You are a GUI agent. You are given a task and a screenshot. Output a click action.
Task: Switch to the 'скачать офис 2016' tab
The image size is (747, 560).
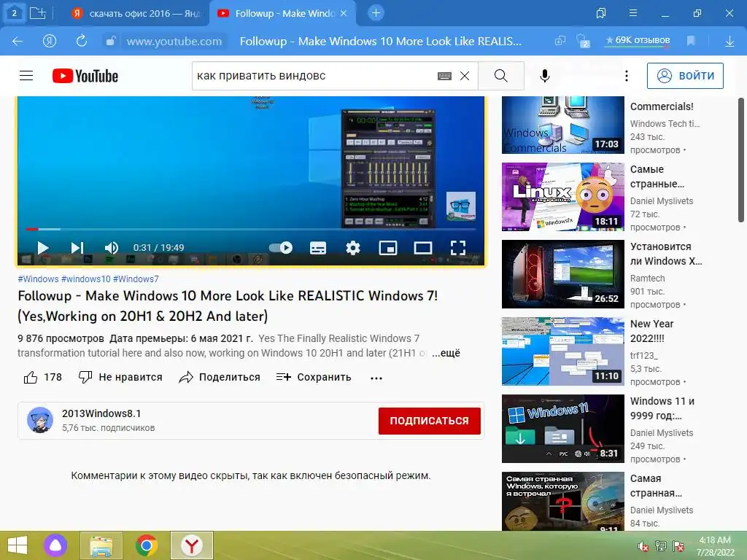(x=136, y=13)
